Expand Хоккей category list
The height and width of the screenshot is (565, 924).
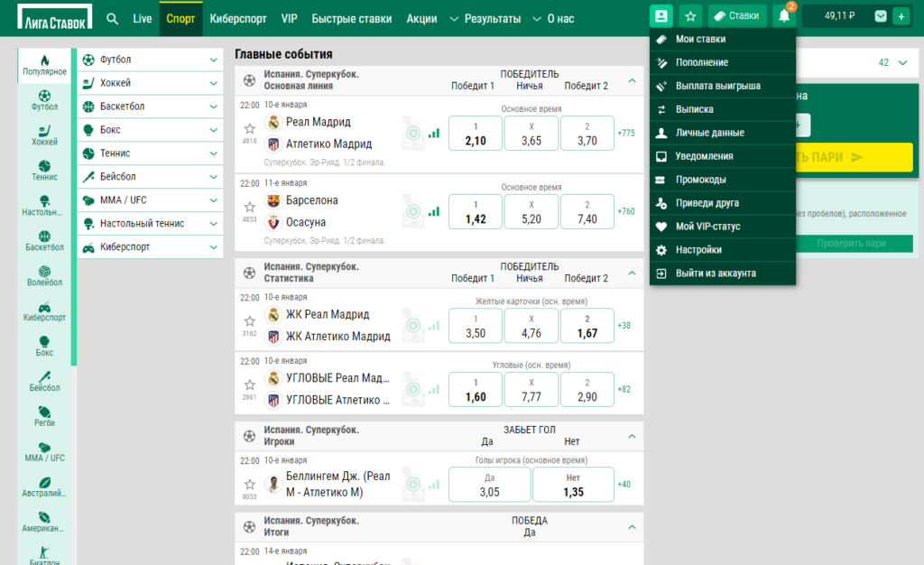pyautogui.click(x=213, y=83)
